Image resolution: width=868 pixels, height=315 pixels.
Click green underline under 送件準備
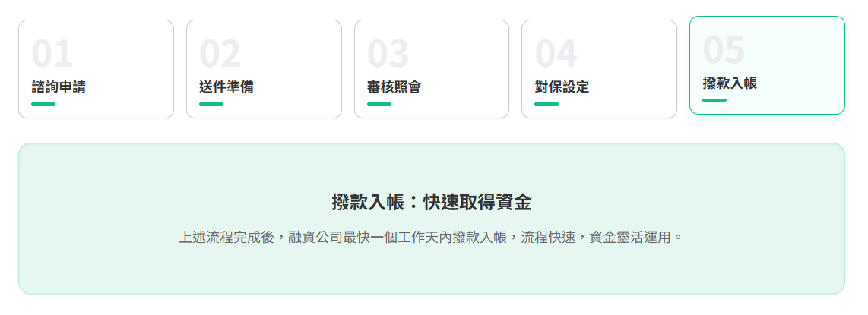click(x=211, y=104)
